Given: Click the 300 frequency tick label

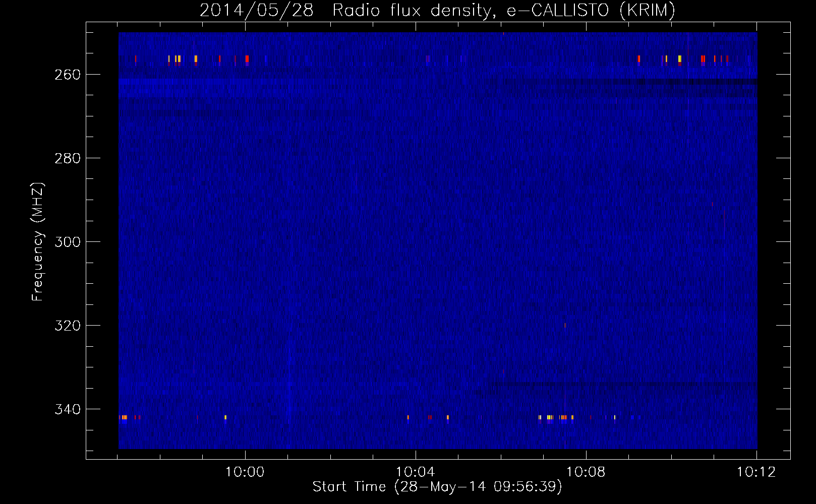Looking at the screenshot, I should [x=68, y=242].
